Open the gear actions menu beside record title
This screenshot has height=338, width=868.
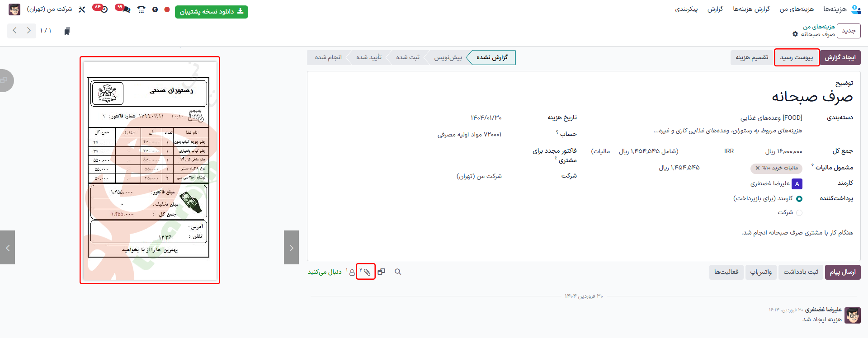pyautogui.click(x=795, y=34)
